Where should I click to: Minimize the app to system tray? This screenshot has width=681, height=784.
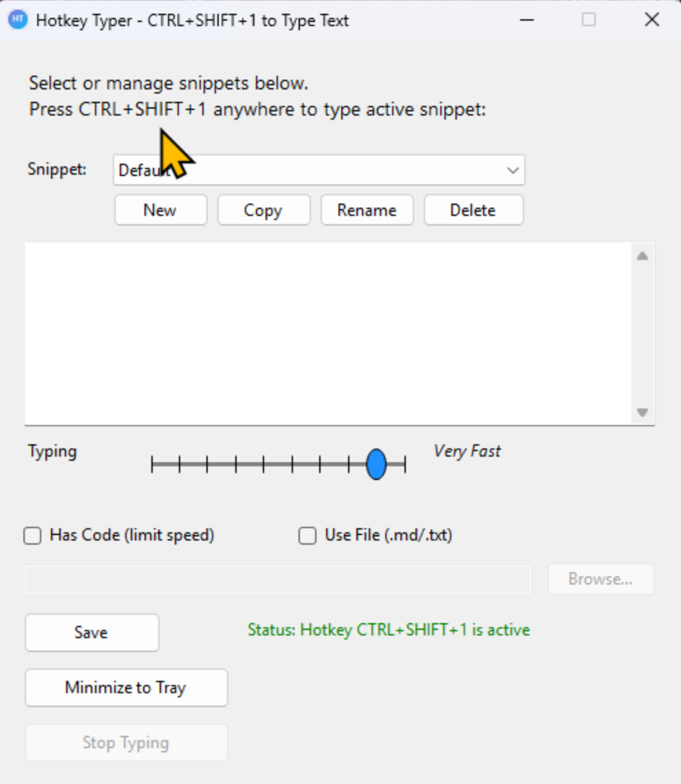pos(126,687)
